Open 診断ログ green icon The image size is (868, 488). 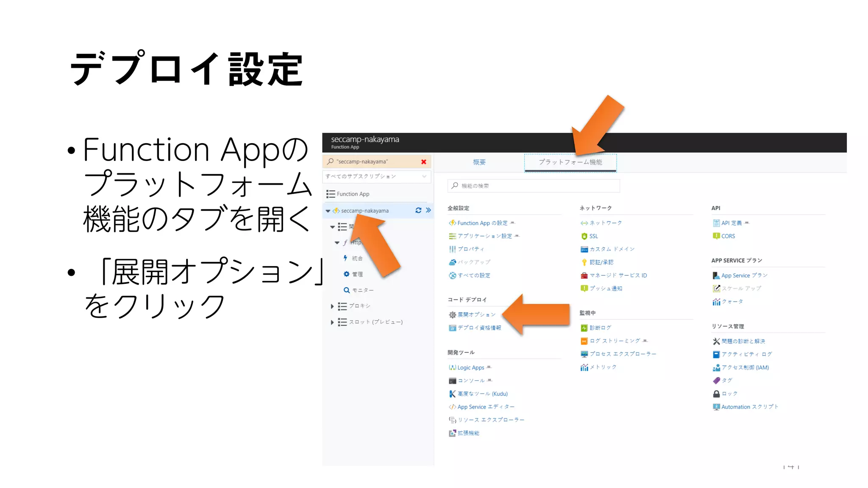point(584,328)
